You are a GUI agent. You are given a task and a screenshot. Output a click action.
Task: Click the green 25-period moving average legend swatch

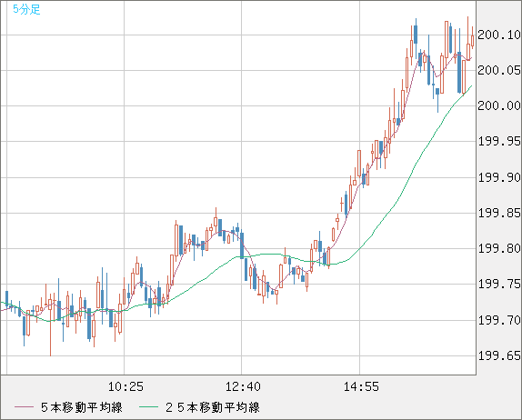pyautogui.click(x=148, y=407)
